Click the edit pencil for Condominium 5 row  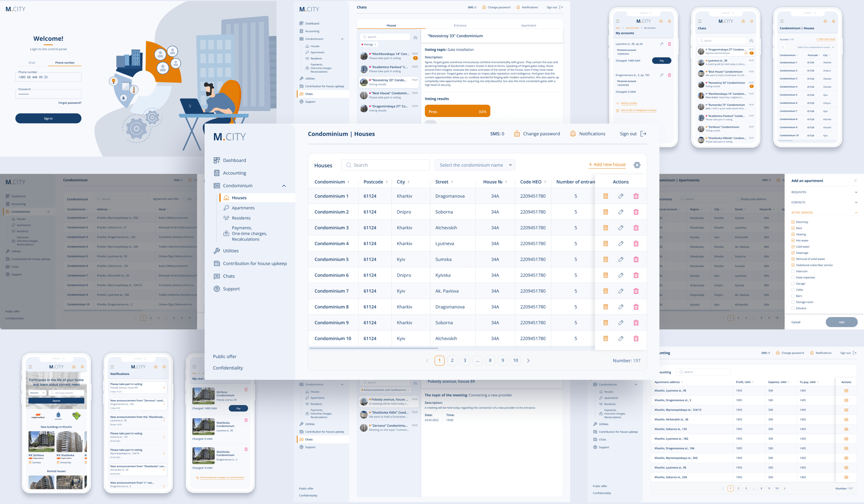point(621,259)
